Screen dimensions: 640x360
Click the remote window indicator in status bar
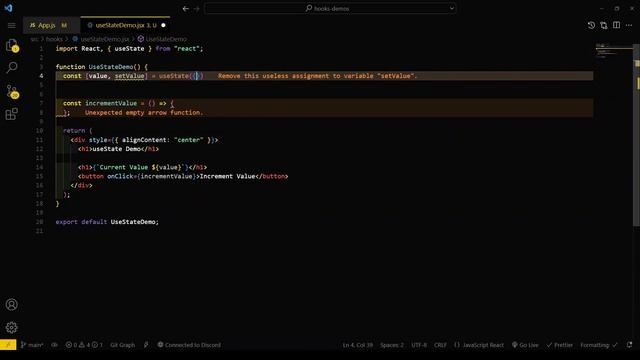coord(8,345)
